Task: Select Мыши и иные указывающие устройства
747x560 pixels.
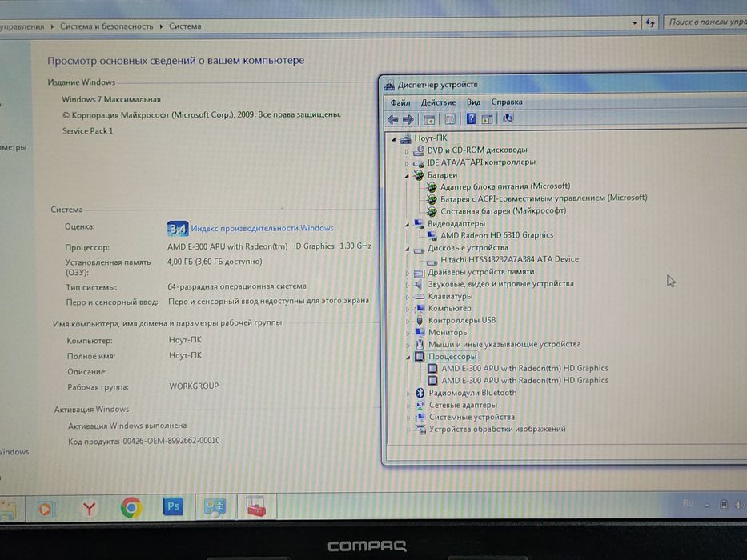Action: coord(504,344)
